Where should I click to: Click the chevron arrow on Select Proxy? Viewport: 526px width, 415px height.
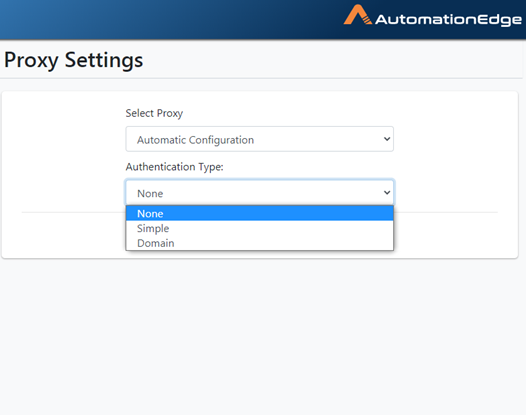[387, 139]
